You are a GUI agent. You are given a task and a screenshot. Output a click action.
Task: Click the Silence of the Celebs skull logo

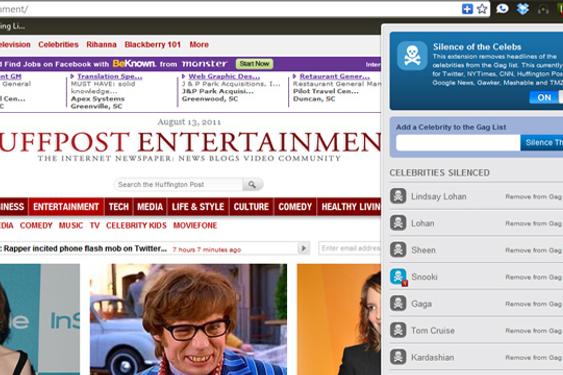412,56
